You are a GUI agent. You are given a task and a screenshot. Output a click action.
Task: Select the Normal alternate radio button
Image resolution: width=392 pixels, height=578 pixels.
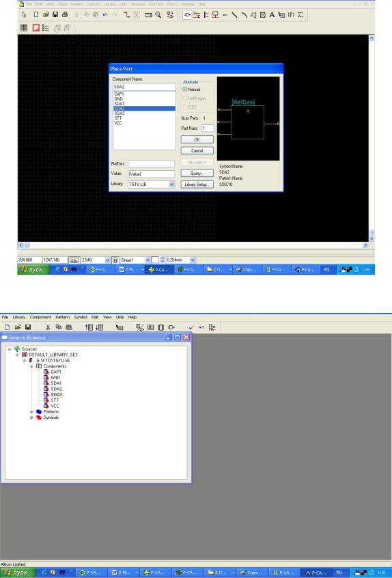tap(185, 90)
